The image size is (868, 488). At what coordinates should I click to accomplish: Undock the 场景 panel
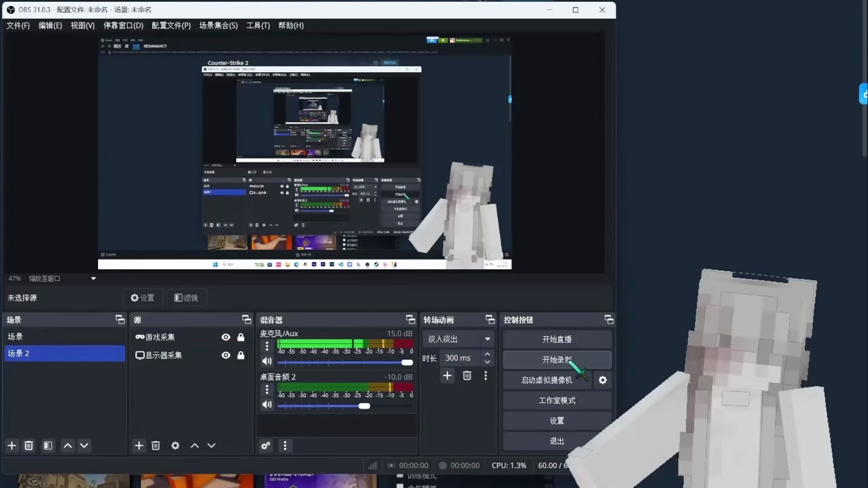(x=120, y=319)
